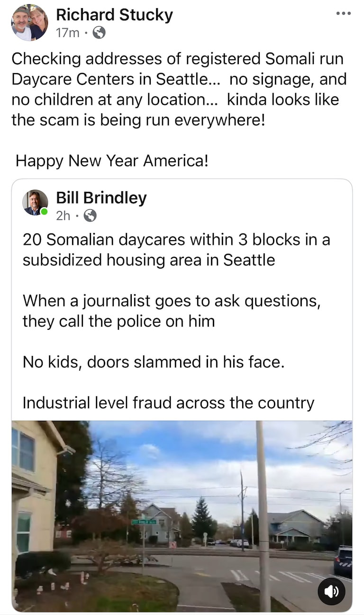Screen dimensions: 364x615
Task: Open Richard Stucky's profile picture
Action: [x=29, y=22]
